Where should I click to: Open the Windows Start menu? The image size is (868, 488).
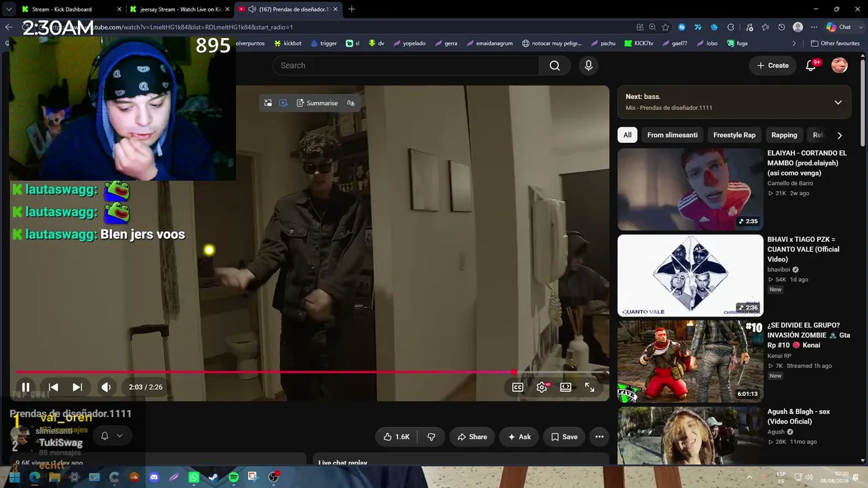point(14,477)
